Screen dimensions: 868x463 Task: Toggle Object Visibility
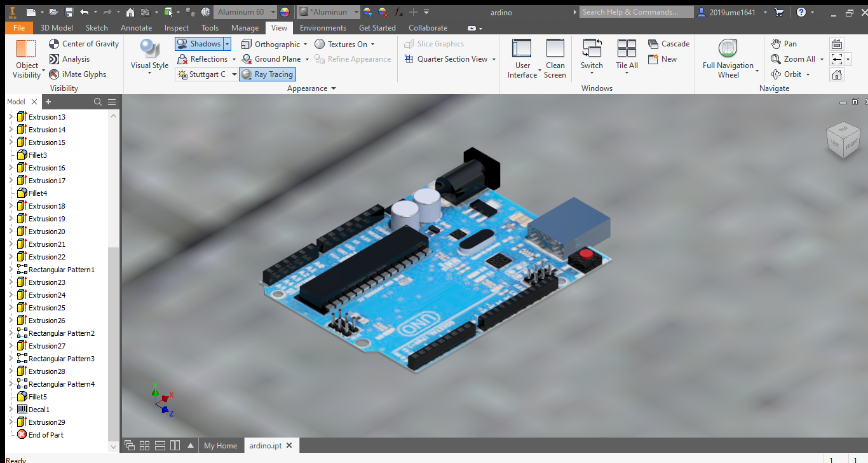[x=27, y=59]
